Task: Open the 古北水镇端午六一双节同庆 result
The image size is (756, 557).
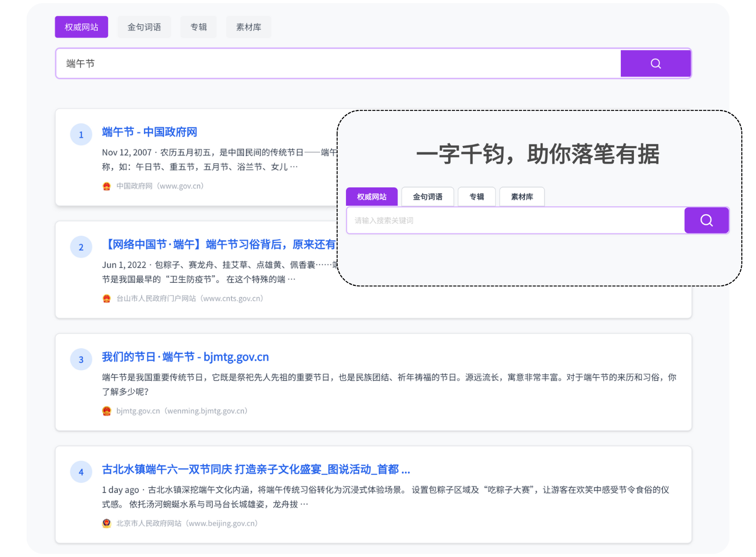Action: click(255, 470)
